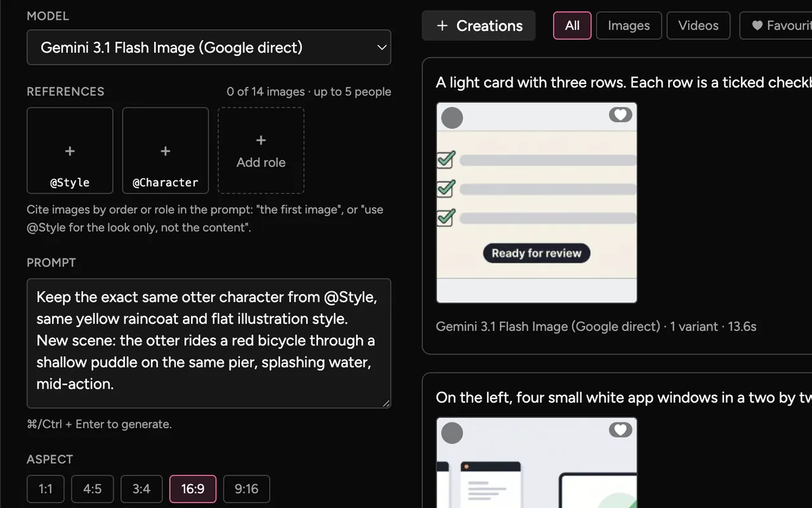
Task: Switch to the All filter tab
Action: [x=572, y=25]
